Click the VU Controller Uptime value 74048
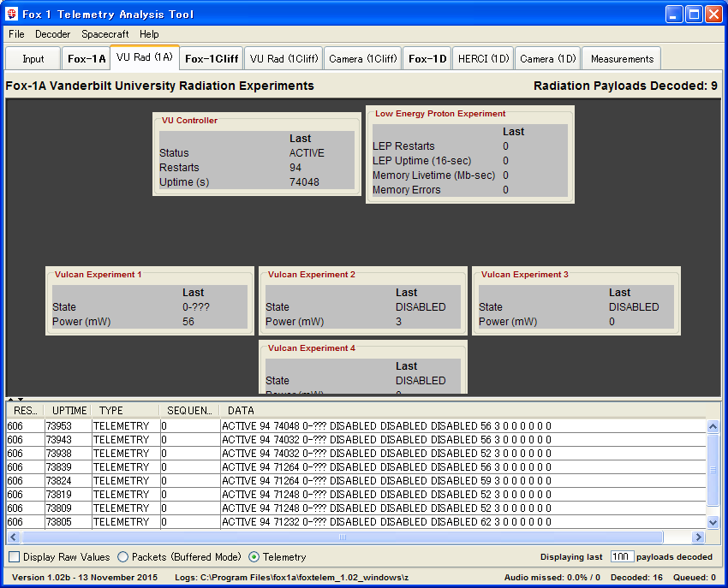Viewport: 728px width, 588px height. 304,182
